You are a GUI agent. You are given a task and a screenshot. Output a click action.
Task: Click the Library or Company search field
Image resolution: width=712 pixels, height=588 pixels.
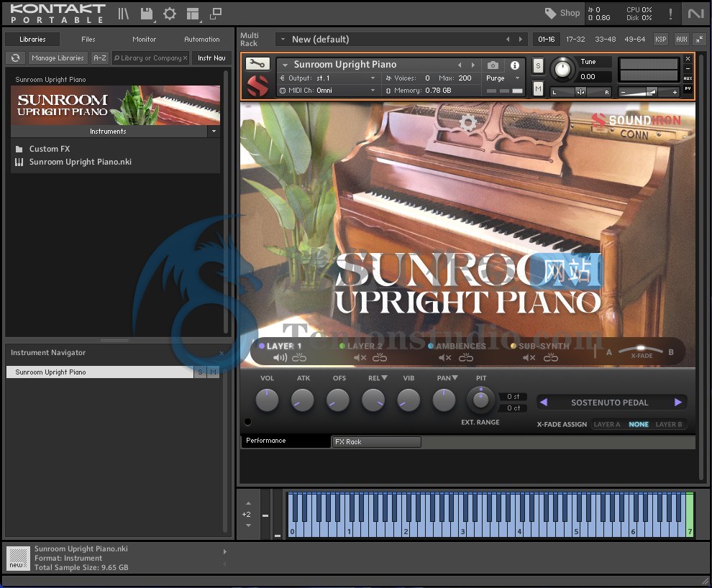(x=150, y=58)
